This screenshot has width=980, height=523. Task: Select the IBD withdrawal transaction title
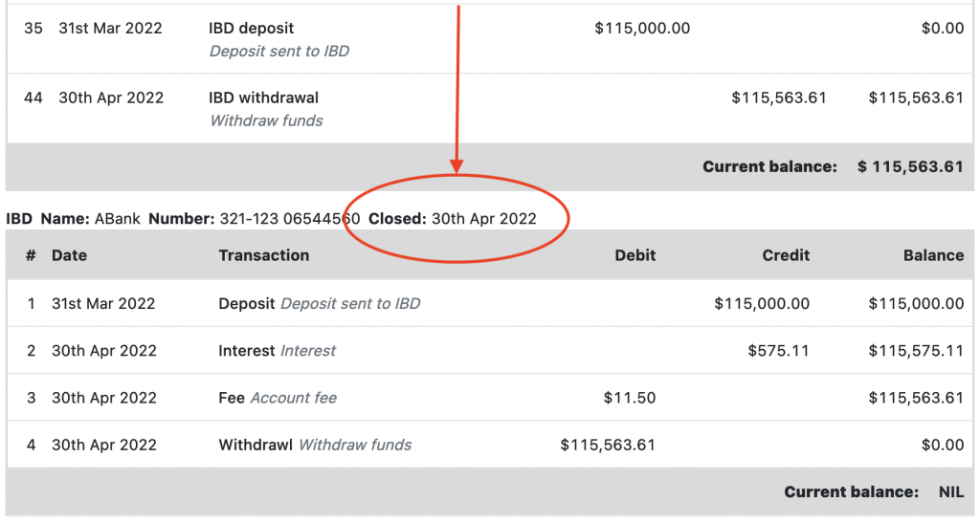264,98
